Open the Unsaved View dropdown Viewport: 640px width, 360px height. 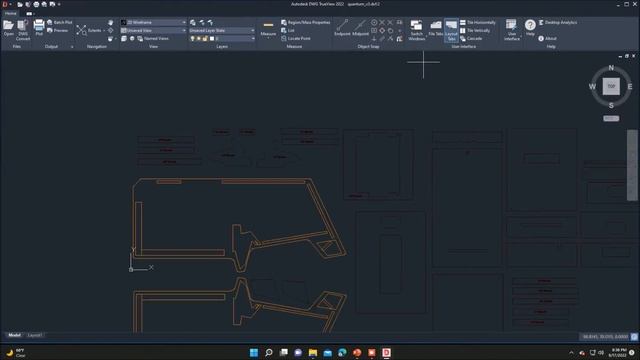pyautogui.click(x=153, y=30)
